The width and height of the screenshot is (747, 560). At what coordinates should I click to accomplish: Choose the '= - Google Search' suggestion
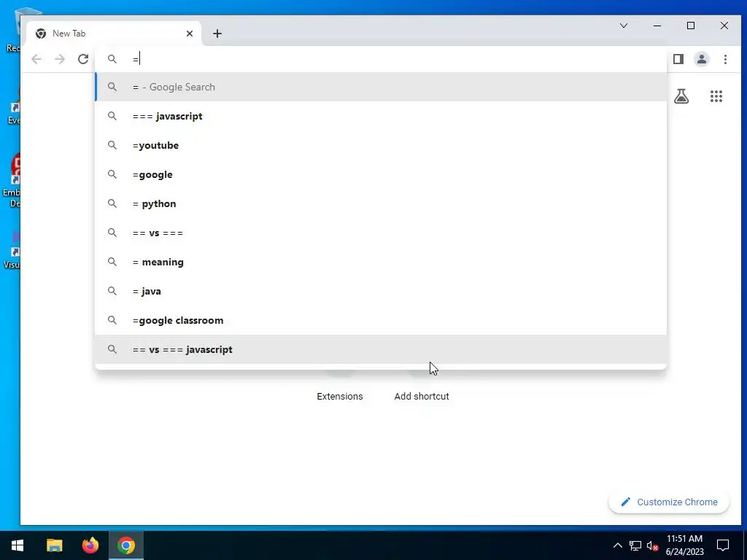(381, 87)
